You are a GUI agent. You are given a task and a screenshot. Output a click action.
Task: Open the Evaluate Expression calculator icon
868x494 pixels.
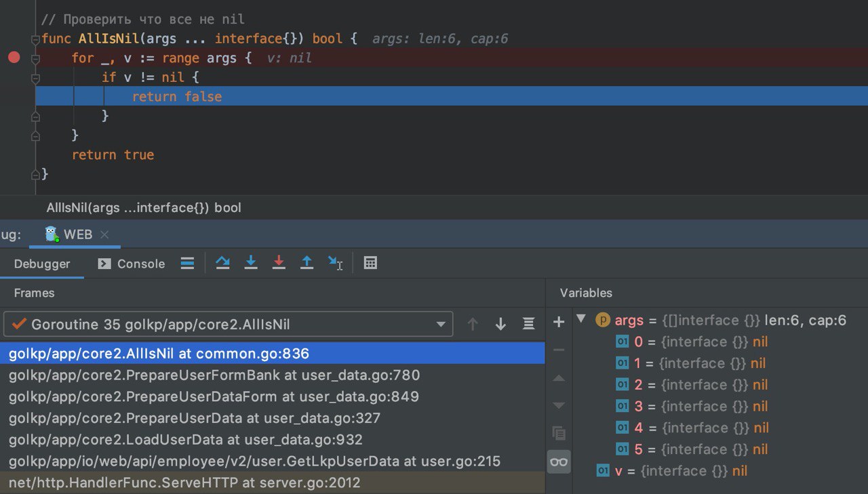[370, 263]
